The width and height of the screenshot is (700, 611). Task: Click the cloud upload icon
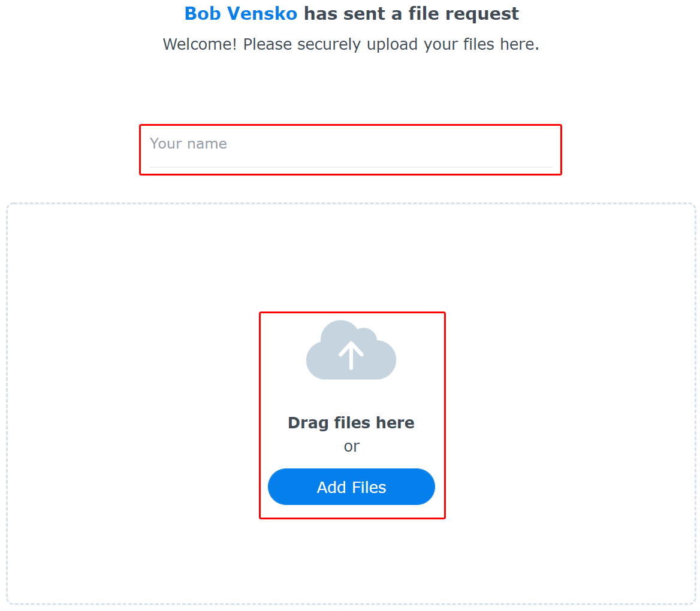(x=351, y=350)
